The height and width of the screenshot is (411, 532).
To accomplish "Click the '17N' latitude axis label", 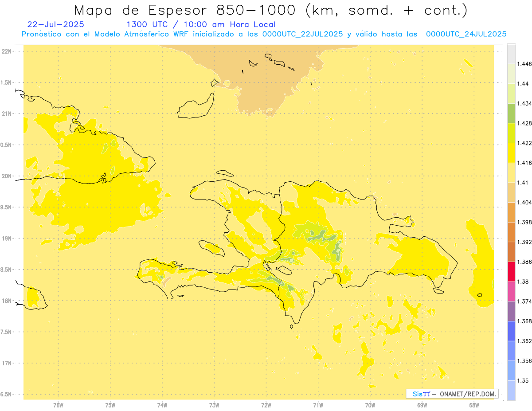I will [7, 363].
